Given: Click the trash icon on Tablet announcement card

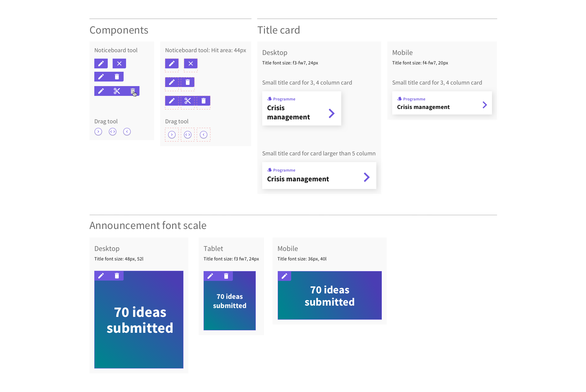Looking at the screenshot, I should (x=226, y=276).
